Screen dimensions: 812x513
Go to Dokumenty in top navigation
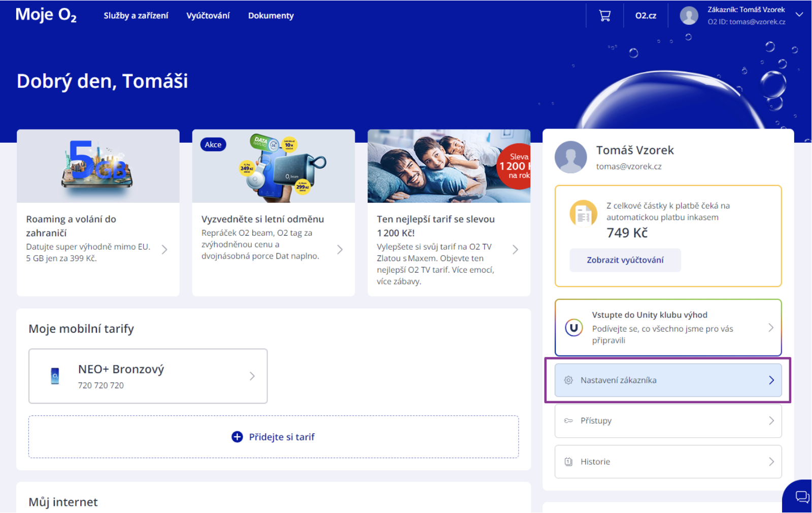[271, 16]
